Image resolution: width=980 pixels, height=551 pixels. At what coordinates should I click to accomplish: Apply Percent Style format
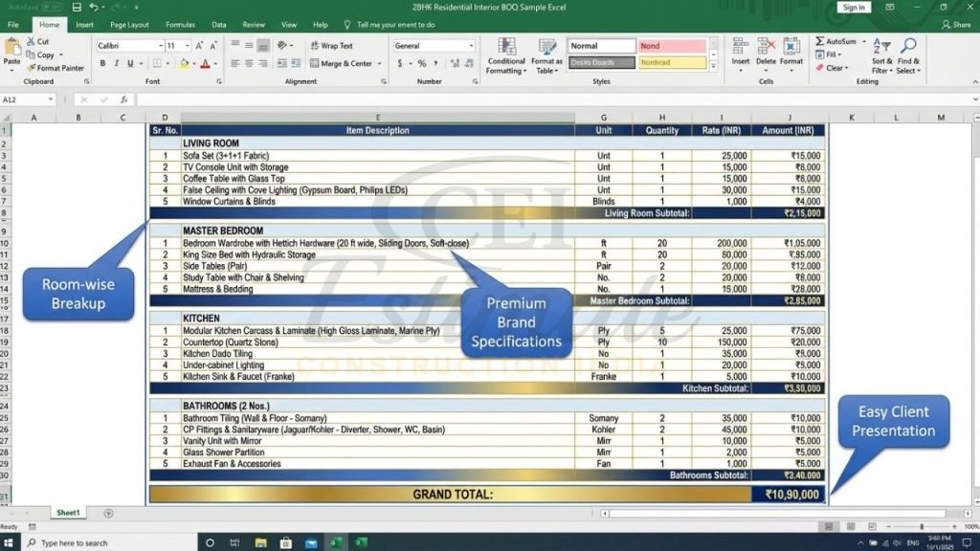(422, 64)
